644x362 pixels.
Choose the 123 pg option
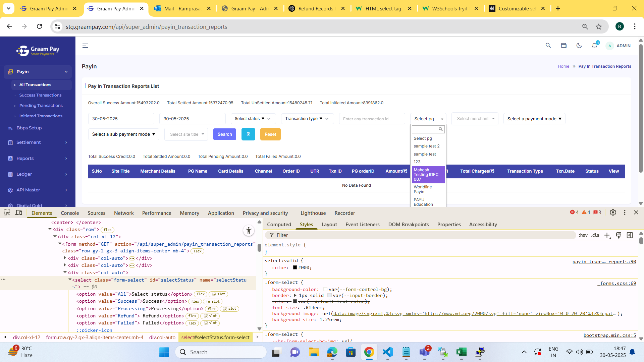[428, 162]
